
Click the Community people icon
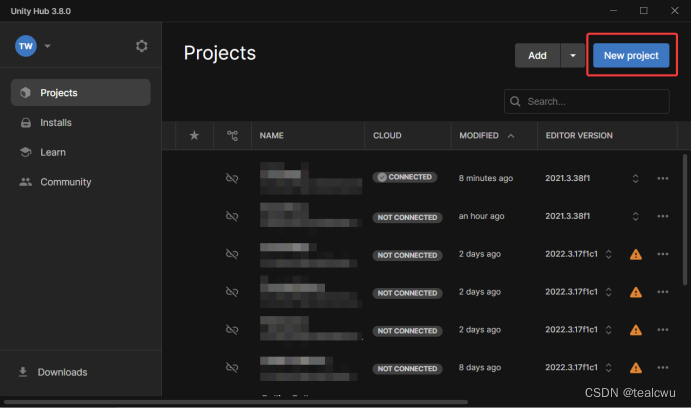coord(26,181)
